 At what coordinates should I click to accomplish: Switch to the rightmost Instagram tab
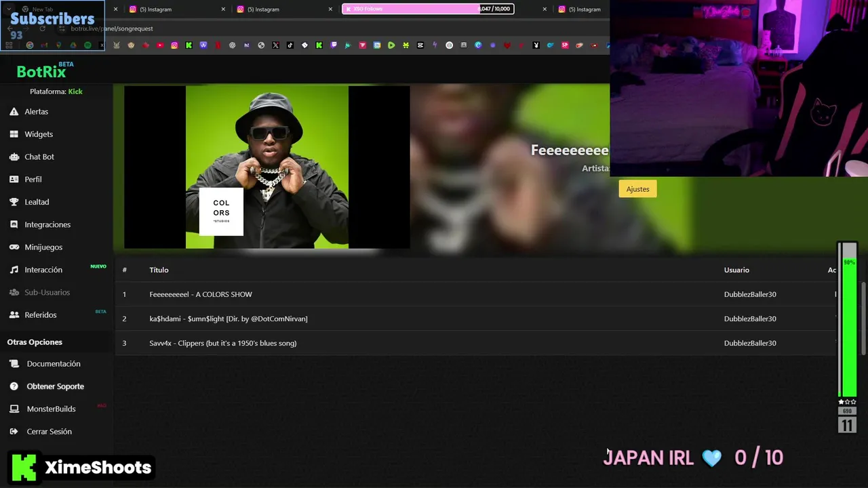pyautogui.click(x=581, y=9)
